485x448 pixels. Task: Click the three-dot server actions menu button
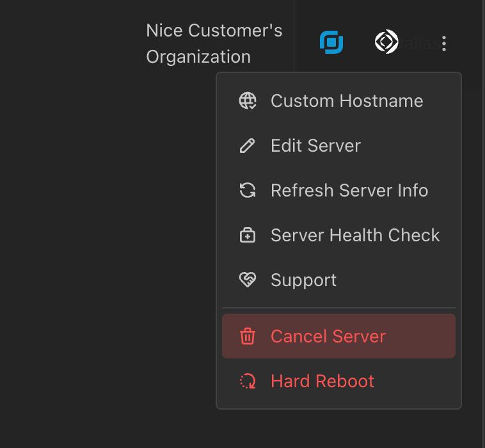pos(444,44)
